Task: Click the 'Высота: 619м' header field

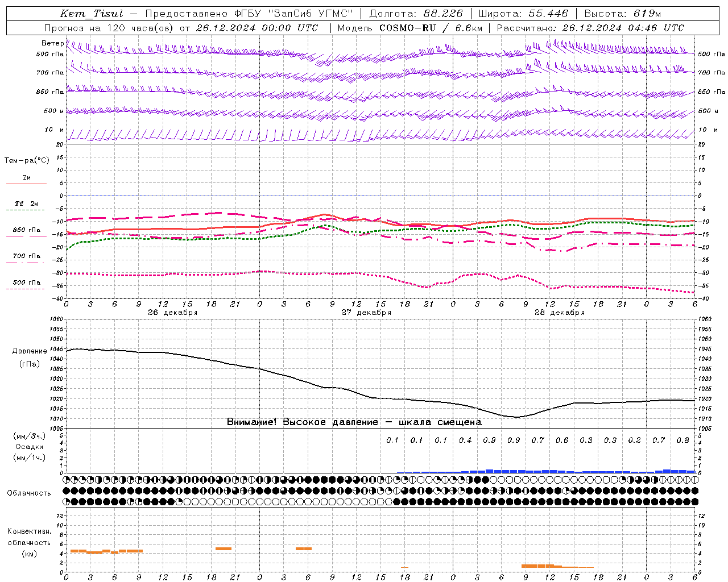Action: (623, 14)
